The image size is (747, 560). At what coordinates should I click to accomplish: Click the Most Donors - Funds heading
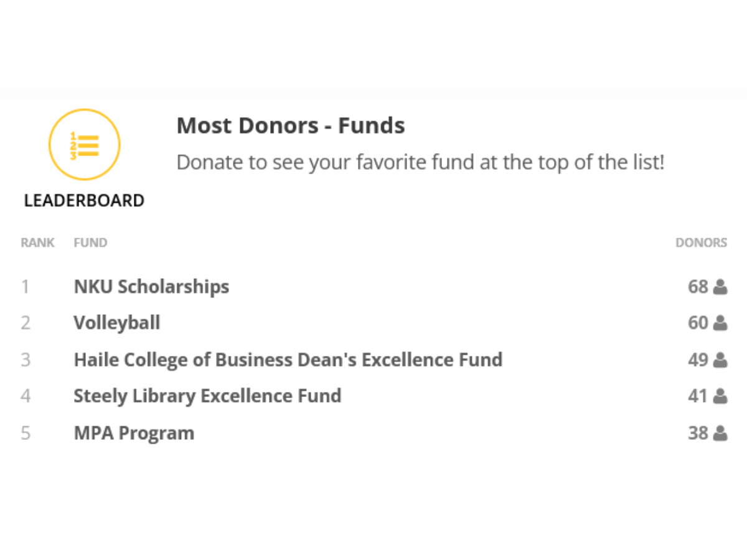[291, 126]
